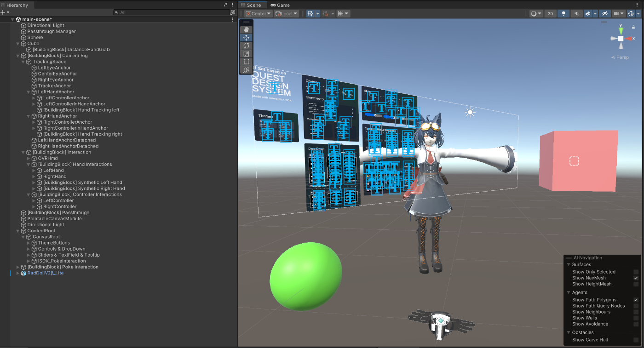Toggle scene lighting bulb icon

(x=563, y=14)
